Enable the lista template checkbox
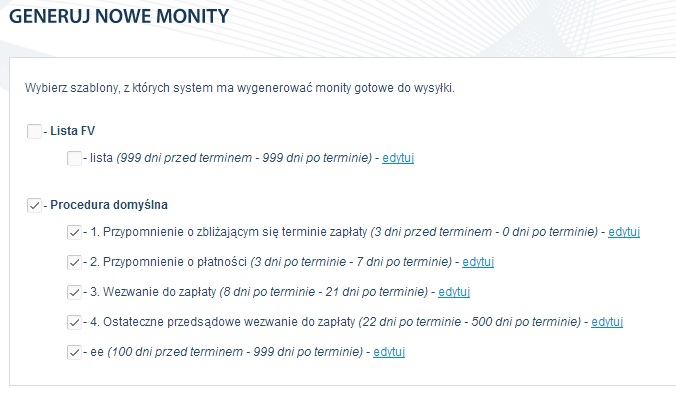Viewport: 676px width, 397px height. 74,158
